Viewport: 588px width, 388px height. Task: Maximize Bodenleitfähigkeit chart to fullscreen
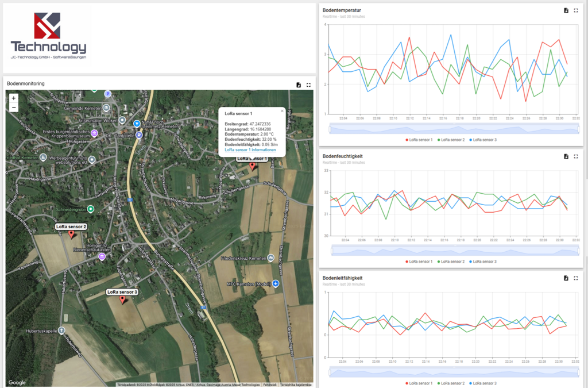coord(576,278)
